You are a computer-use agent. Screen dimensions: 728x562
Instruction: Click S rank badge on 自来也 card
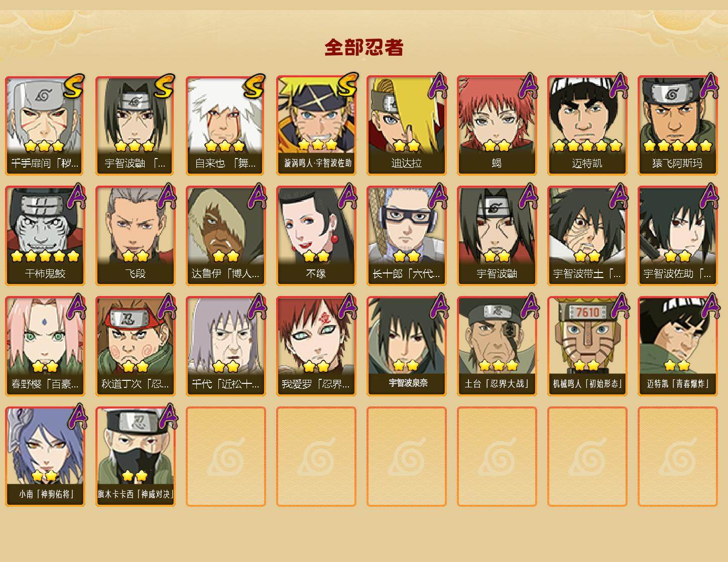point(254,86)
